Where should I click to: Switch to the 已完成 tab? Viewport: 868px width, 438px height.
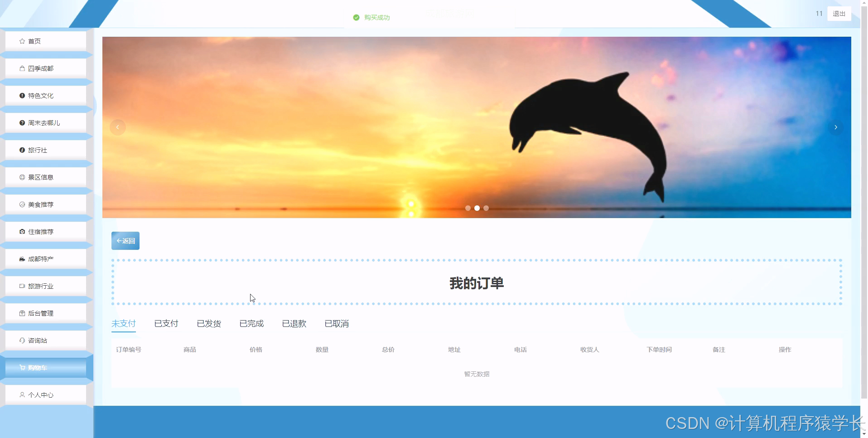click(251, 323)
